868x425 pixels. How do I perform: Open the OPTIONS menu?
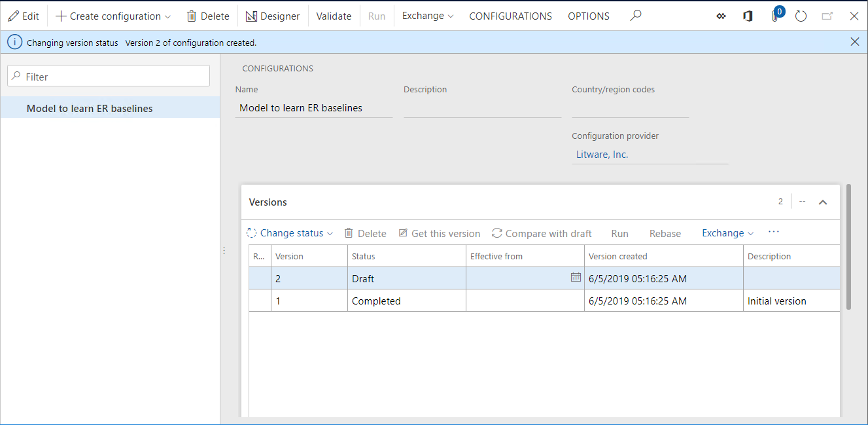pyautogui.click(x=588, y=16)
